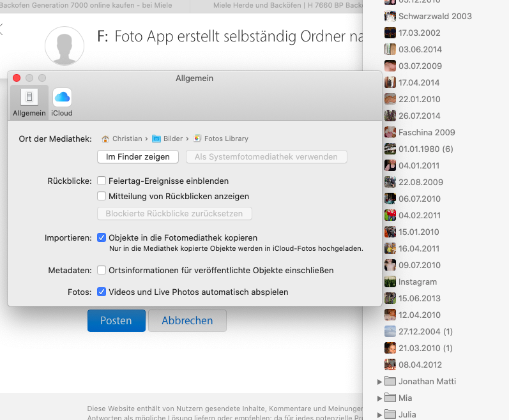This screenshot has width=509, height=420.
Task: Enable Mitteilung von Rückblicken anzeigen checkbox
Action: pos(102,196)
